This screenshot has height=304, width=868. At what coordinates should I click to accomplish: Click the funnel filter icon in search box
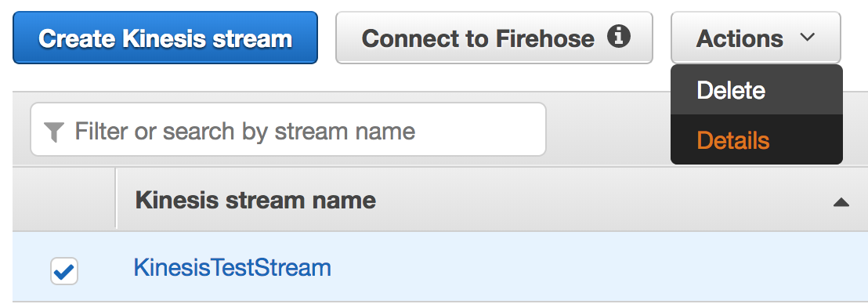pyautogui.click(x=54, y=132)
